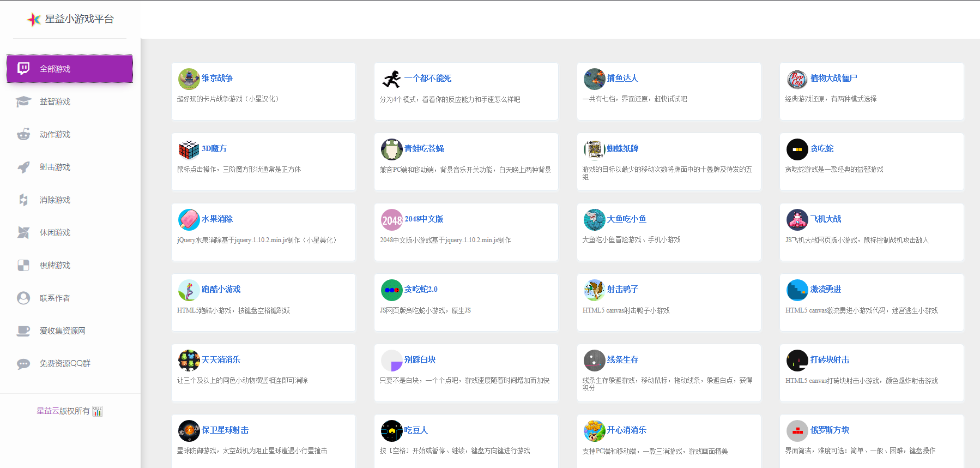The height and width of the screenshot is (468, 980).
Task: Open the 飞机大战 game link
Action: click(x=825, y=219)
